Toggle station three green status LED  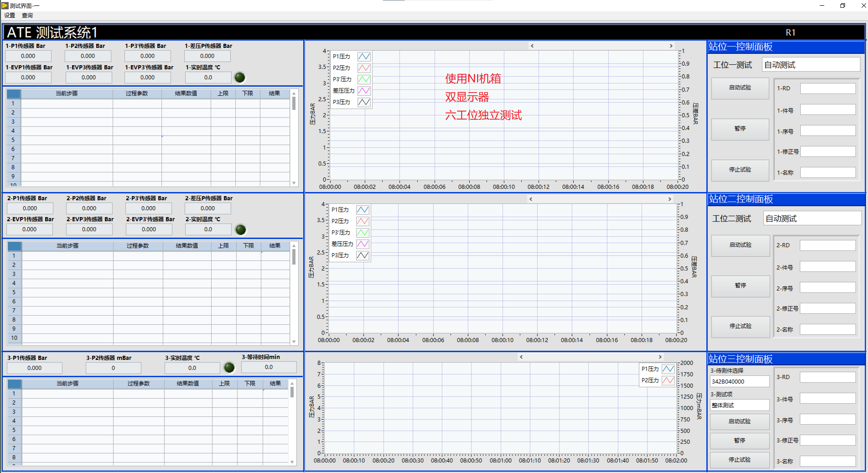(229, 367)
